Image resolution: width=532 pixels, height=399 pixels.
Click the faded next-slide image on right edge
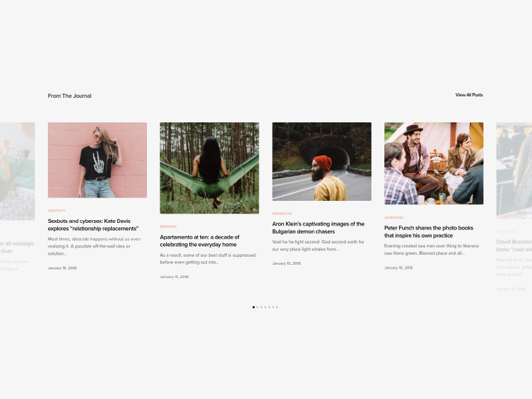pyautogui.click(x=514, y=170)
